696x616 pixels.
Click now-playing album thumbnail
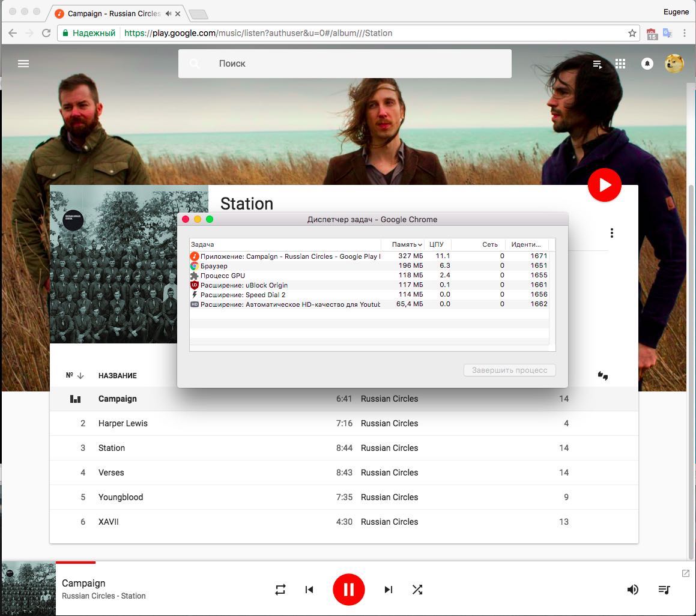pyautogui.click(x=28, y=588)
